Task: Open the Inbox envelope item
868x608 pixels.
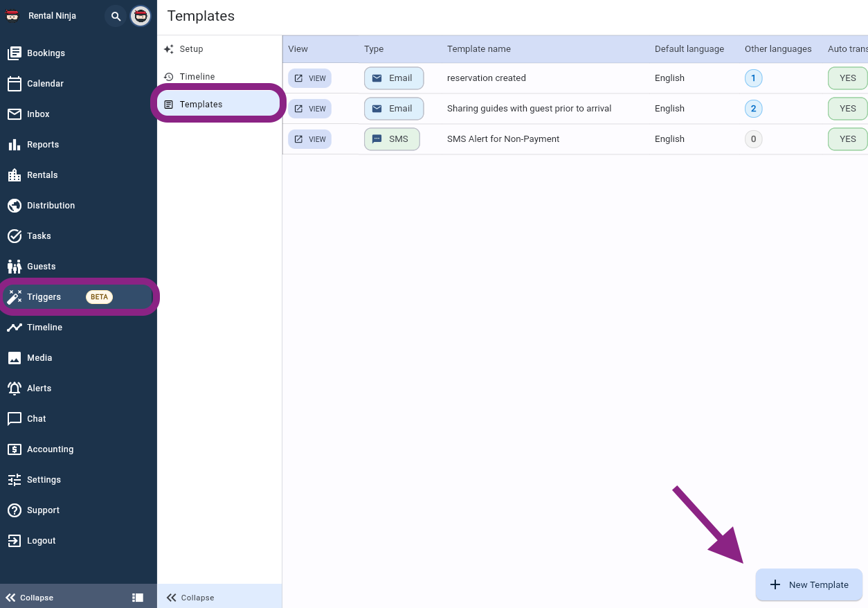Action: [x=38, y=114]
